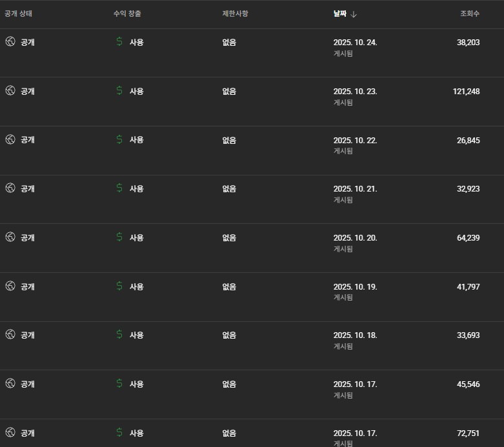Open the 공개 visibility setting for 2025. 10. 22.
504x447 pixels.
(x=27, y=139)
